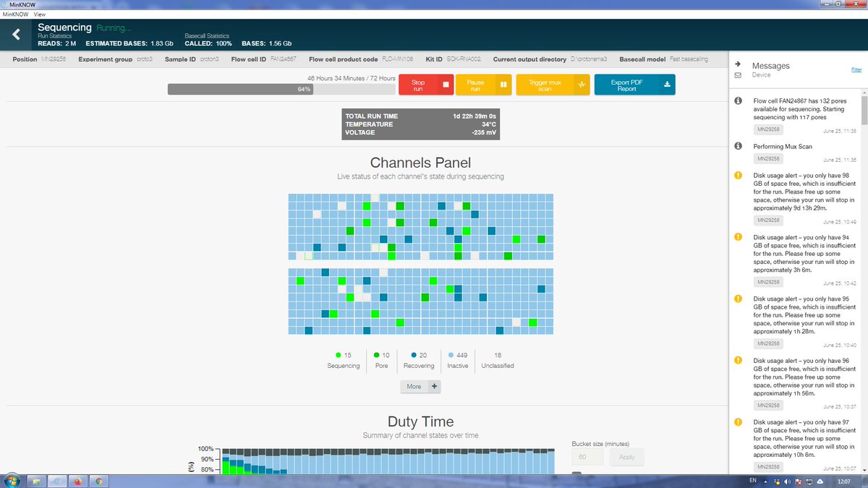Click the EN language indicator in the taskbar
The width and height of the screenshot is (868, 488).
[752, 481]
